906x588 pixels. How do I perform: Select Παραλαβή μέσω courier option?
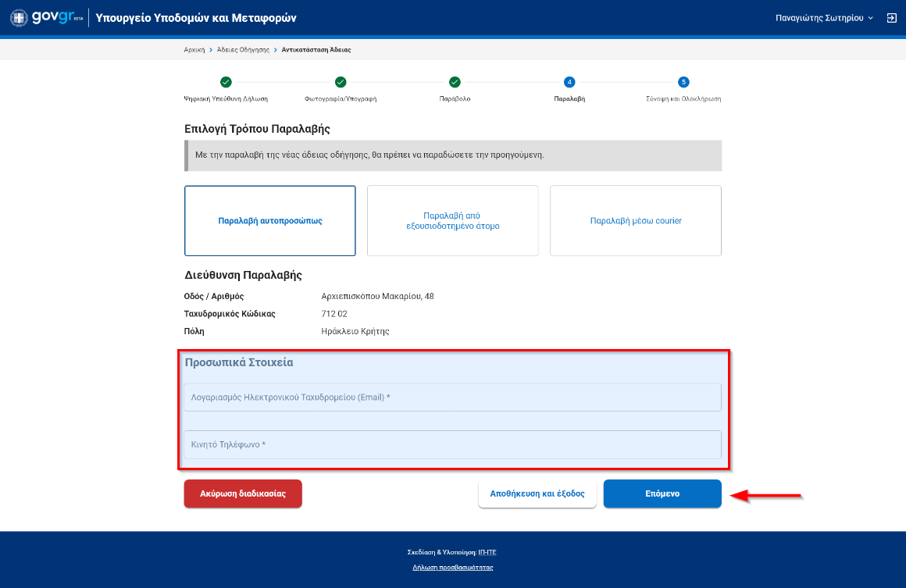[636, 221]
